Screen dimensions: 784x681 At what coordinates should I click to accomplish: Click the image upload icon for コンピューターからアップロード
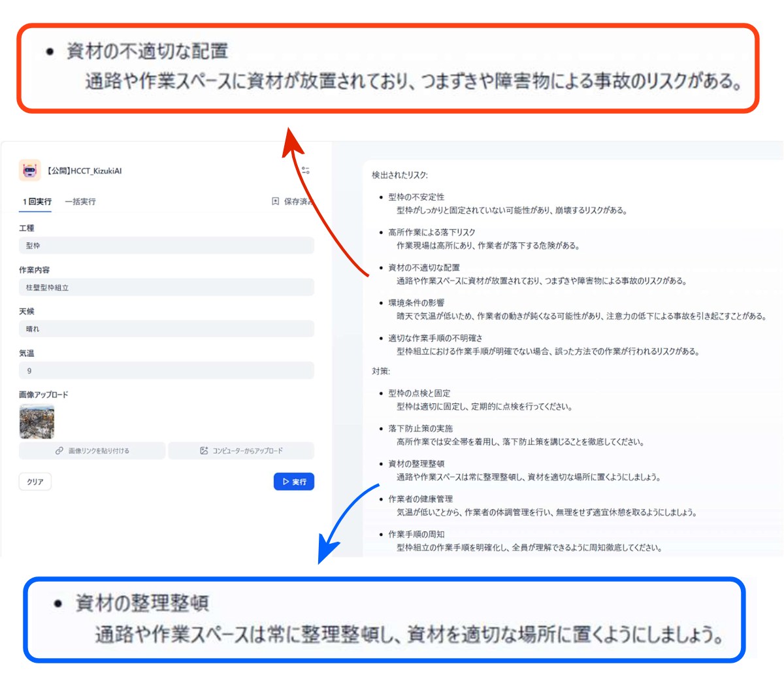point(204,451)
